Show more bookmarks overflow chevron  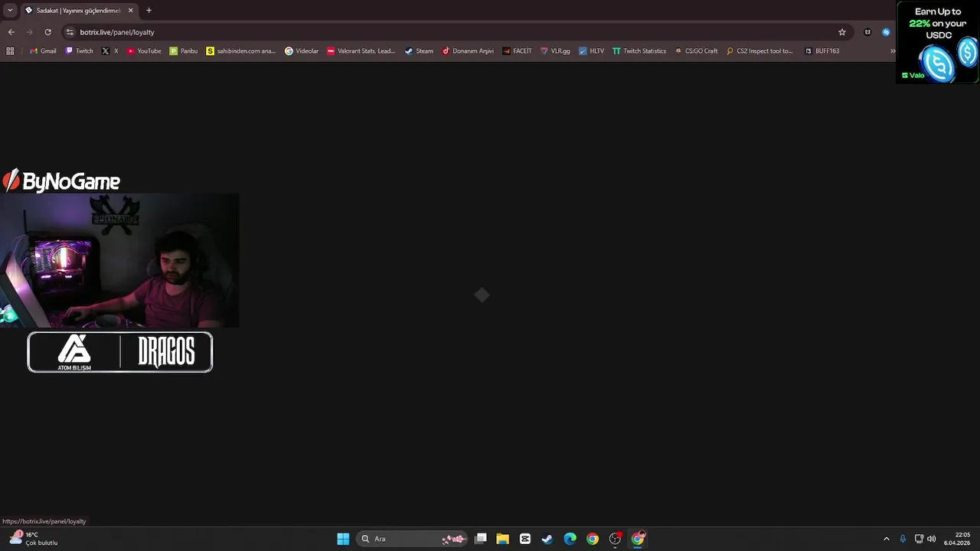click(892, 51)
